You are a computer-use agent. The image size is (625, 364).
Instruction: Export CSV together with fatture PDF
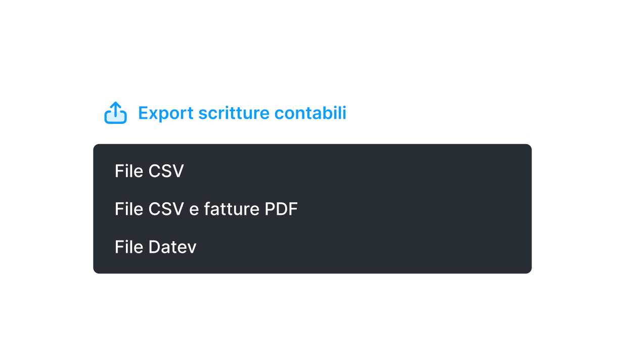coord(312,209)
